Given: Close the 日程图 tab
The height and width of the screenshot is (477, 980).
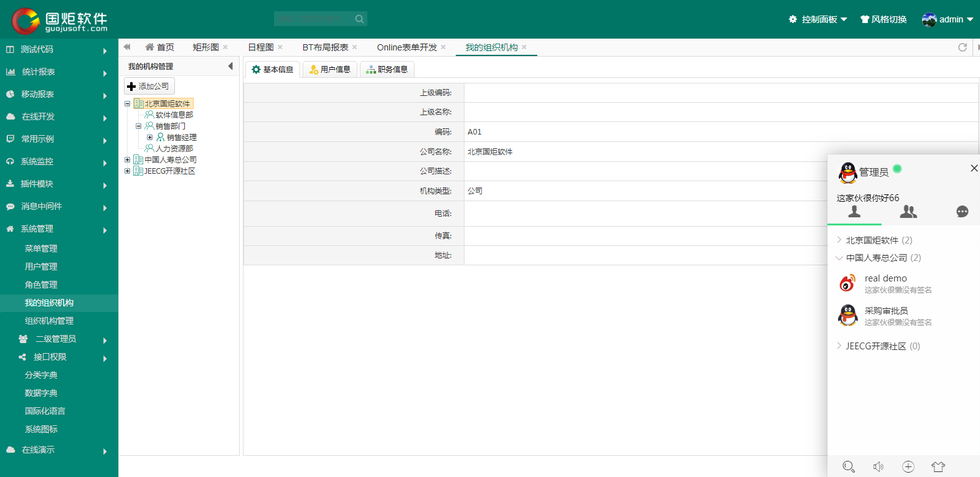Looking at the screenshot, I should coord(280,47).
